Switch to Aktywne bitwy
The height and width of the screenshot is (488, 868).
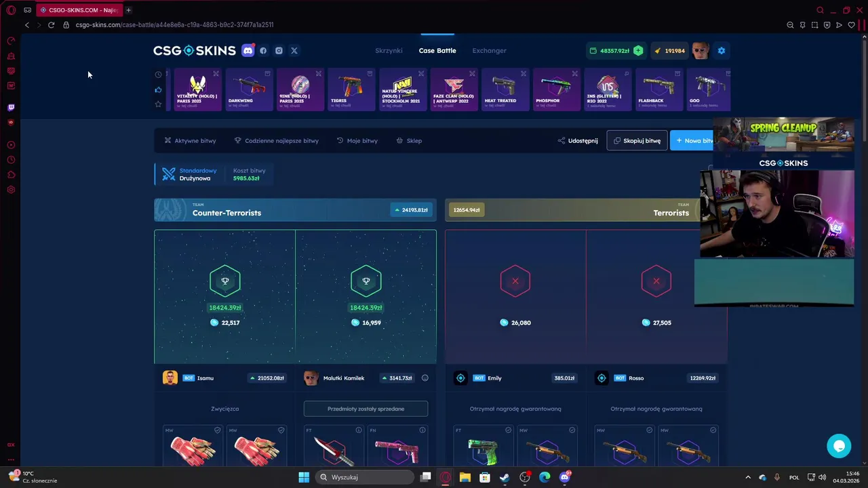(x=190, y=140)
